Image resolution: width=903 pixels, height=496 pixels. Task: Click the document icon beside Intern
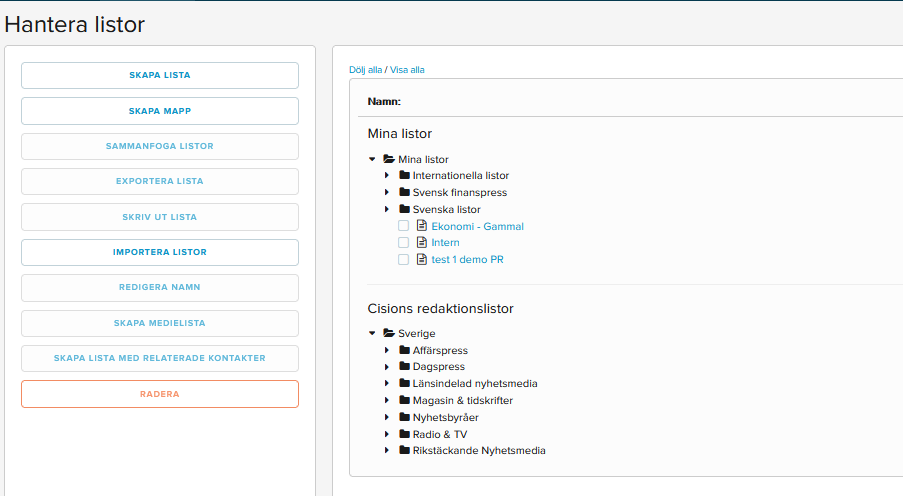coord(422,243)
